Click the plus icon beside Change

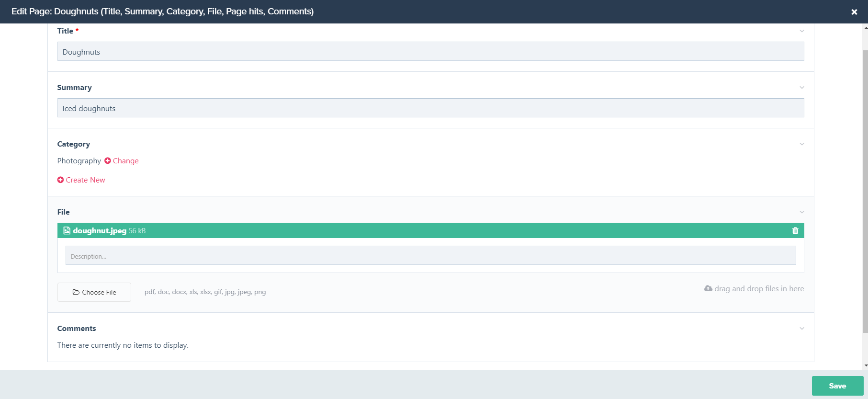point(108,161)
